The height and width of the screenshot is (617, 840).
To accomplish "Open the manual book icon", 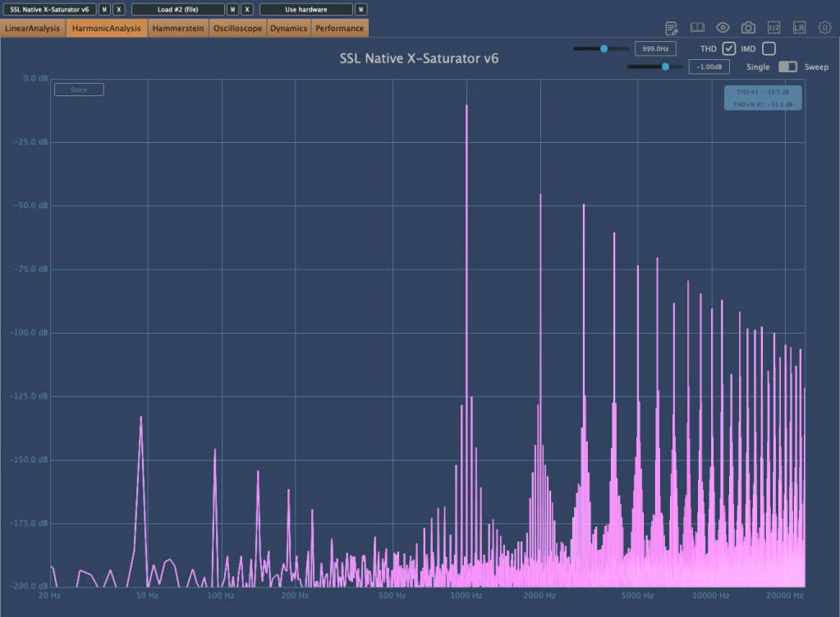I will [x=697, y=28].
